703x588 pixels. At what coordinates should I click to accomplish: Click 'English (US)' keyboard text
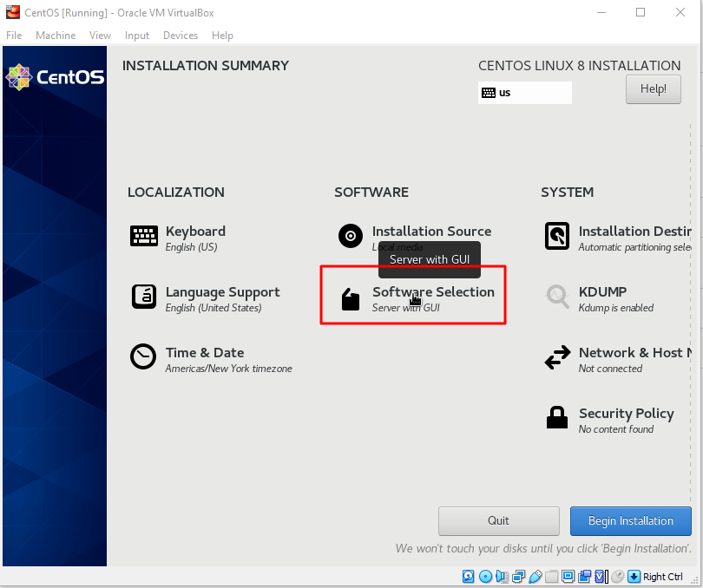192,247
